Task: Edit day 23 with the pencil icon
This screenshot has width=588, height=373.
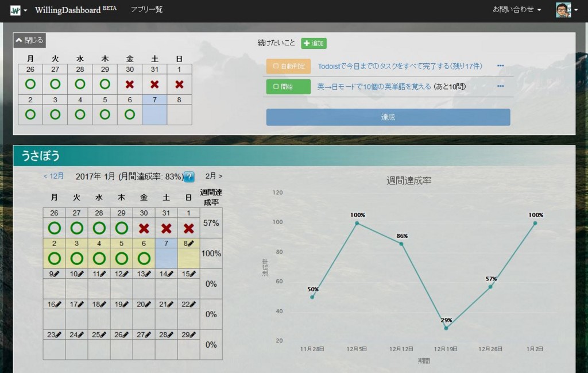Action: point(58,334)
